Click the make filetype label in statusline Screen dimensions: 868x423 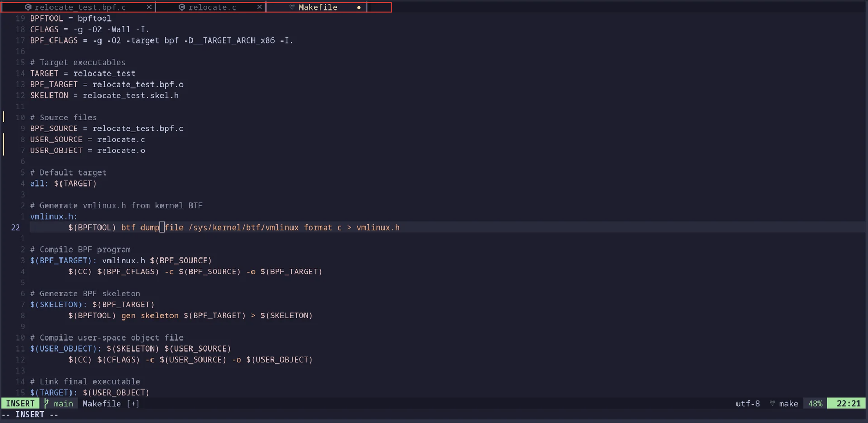789,404
